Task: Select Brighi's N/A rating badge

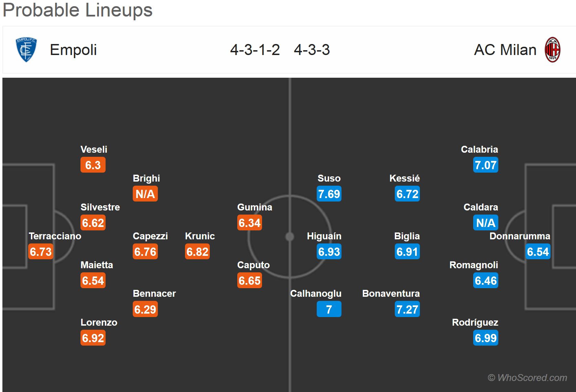Action: coord(145,194)
